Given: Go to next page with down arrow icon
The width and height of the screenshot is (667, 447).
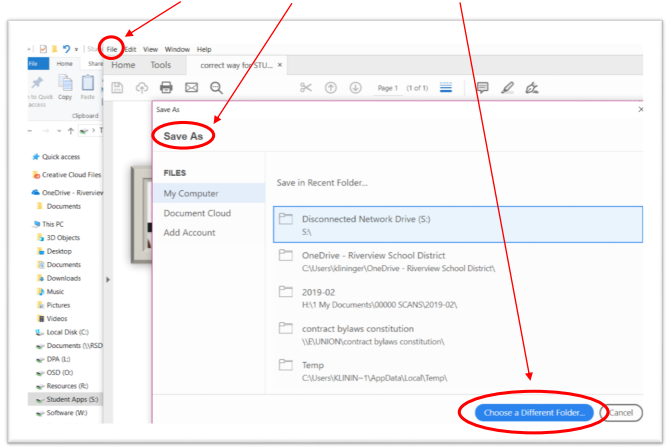Looking at the screenshot, I should [355, 88].
